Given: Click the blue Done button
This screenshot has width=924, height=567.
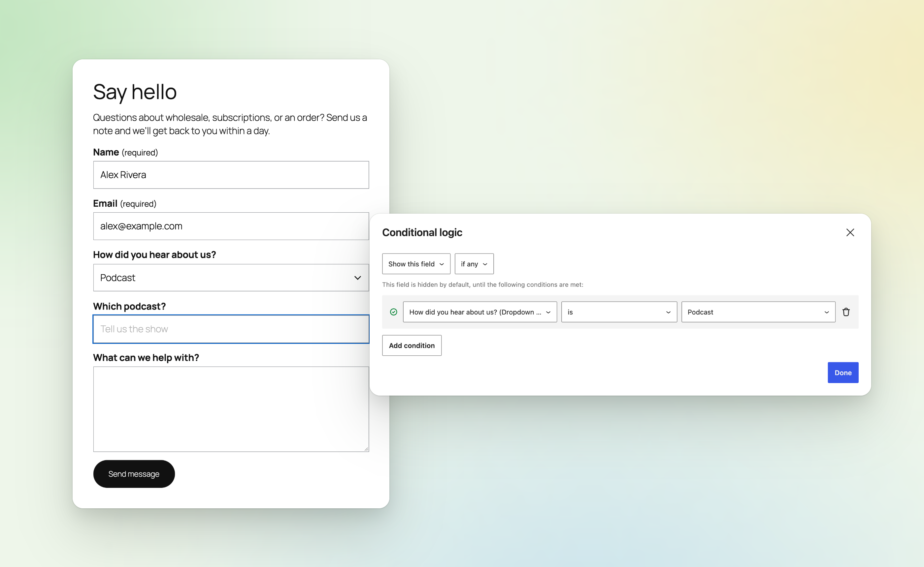Looking at the screenshot, I should click(843, 373).
